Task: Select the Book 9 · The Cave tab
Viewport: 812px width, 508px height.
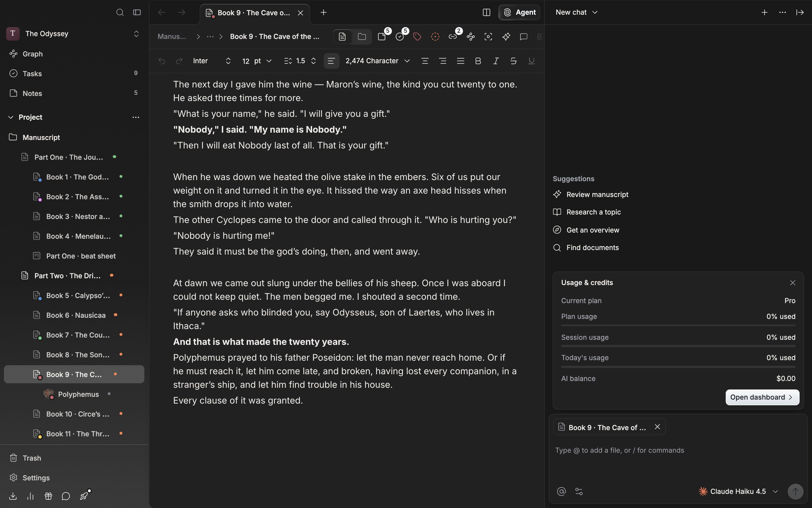Action: click(255, 13)
